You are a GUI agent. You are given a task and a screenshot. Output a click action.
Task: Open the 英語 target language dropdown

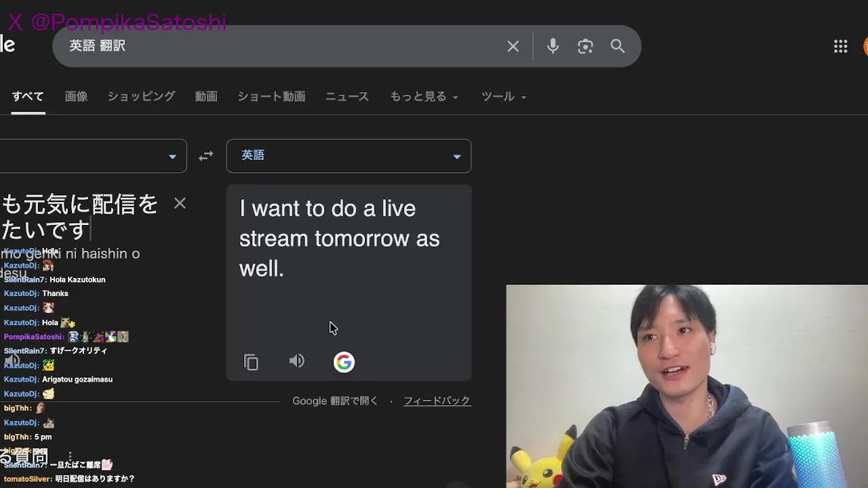pyautogui.click(x=349, y=156)
